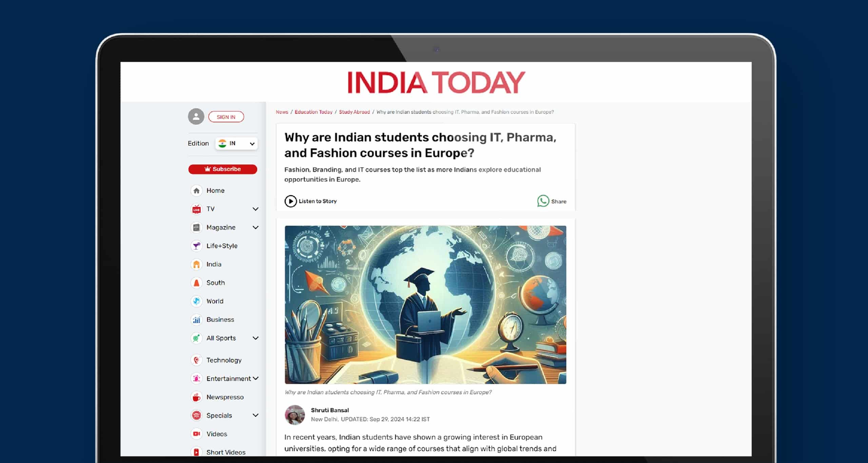The height and width of the screenshot is (463, 868).
Task: Click the Videos camera icon
Action: tap(196, 434)
